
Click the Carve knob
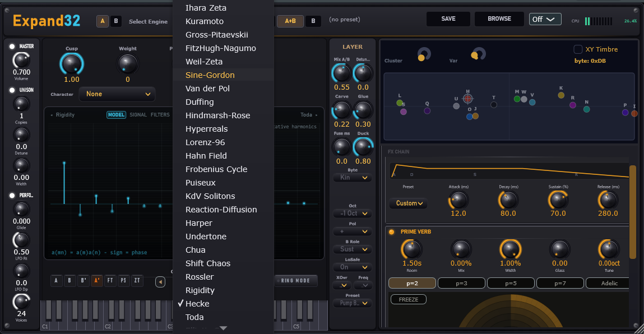(x=341, y=110)
